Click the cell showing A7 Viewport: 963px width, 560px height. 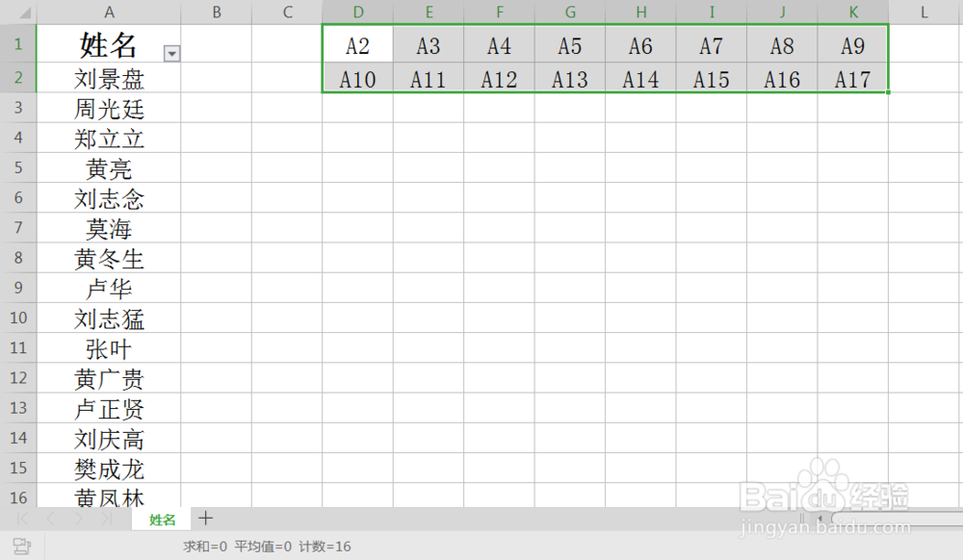tap(712, 45)
